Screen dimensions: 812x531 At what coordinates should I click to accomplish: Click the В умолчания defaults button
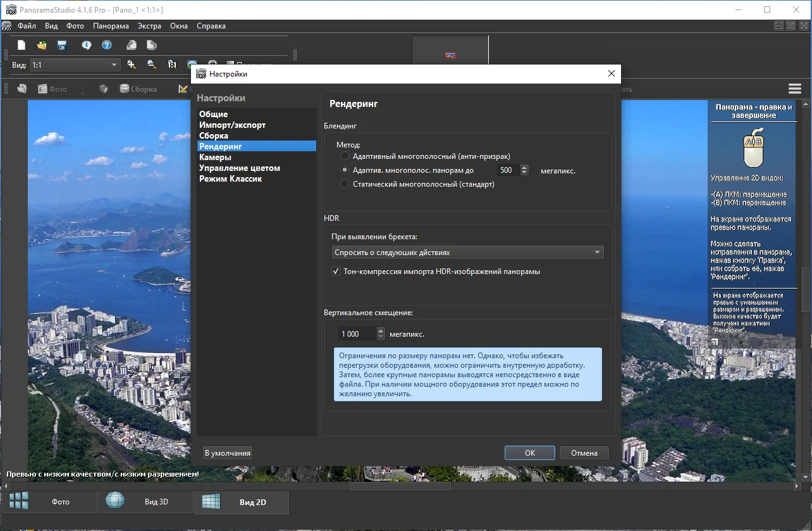228,453
